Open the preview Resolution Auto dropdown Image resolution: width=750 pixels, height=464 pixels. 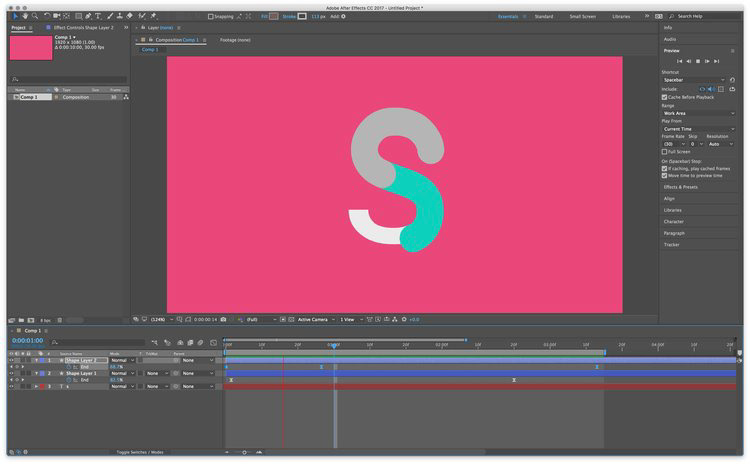(x=721, y=144)
